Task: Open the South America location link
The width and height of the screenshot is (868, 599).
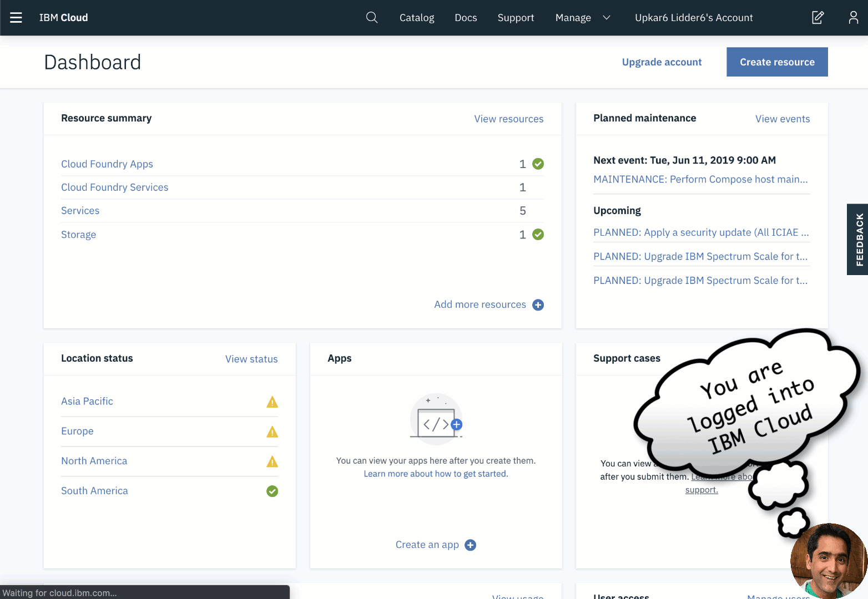Action: click(94, 491)
